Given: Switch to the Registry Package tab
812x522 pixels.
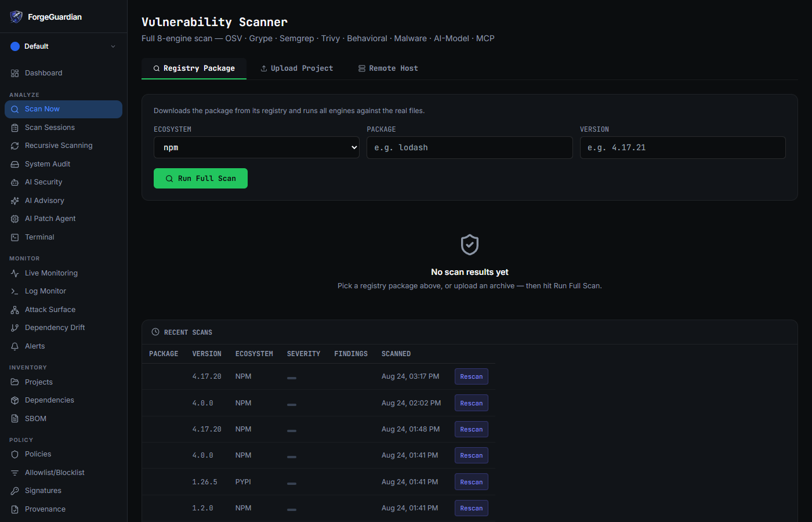Looking at the screenshot, I should pos(194,68).
